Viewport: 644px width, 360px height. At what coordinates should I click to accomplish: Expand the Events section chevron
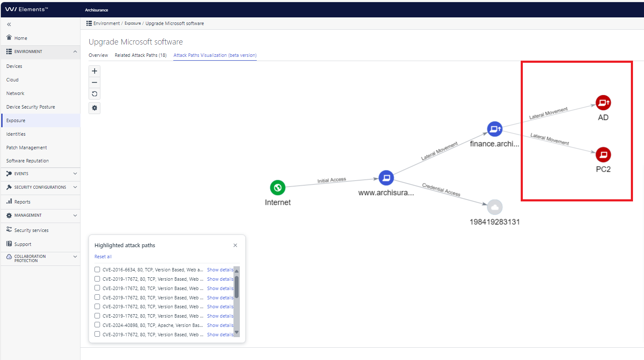click(75, 173)
